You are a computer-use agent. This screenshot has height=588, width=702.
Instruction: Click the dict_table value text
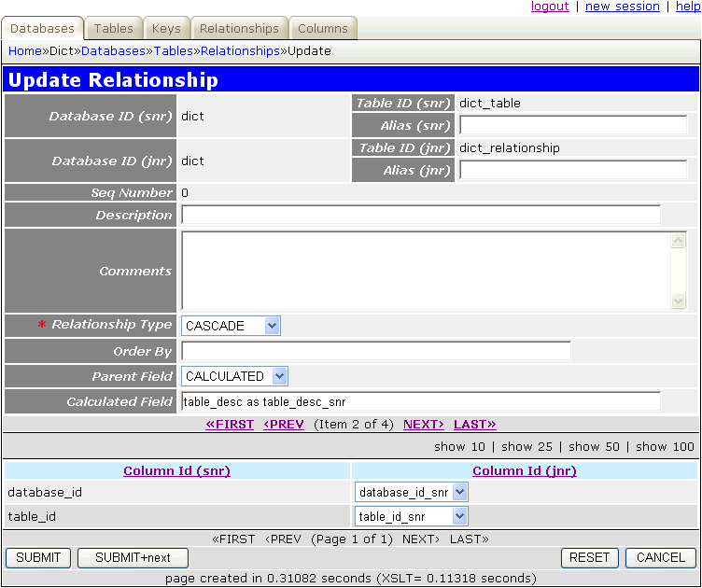click(x=490, y=103)
